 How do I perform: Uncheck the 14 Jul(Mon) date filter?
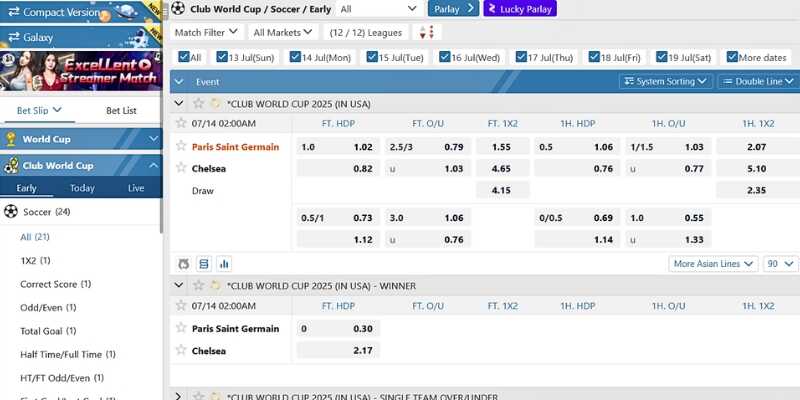(295, 57)
